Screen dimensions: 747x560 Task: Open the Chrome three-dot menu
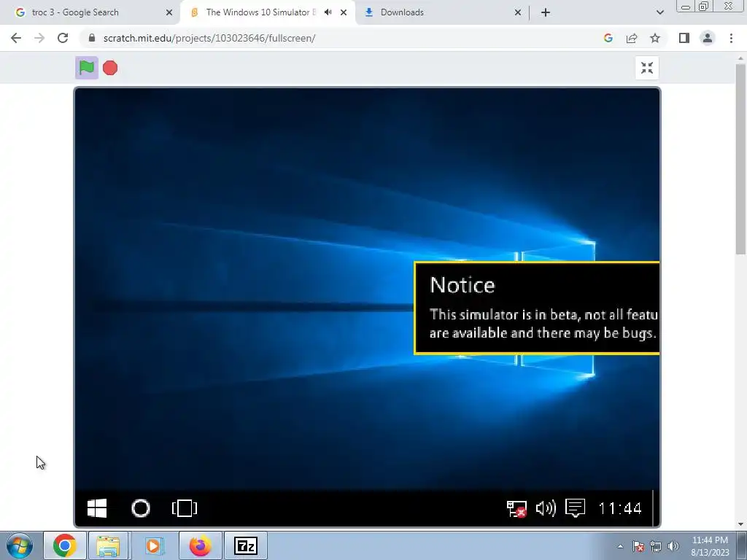[731, 38]
